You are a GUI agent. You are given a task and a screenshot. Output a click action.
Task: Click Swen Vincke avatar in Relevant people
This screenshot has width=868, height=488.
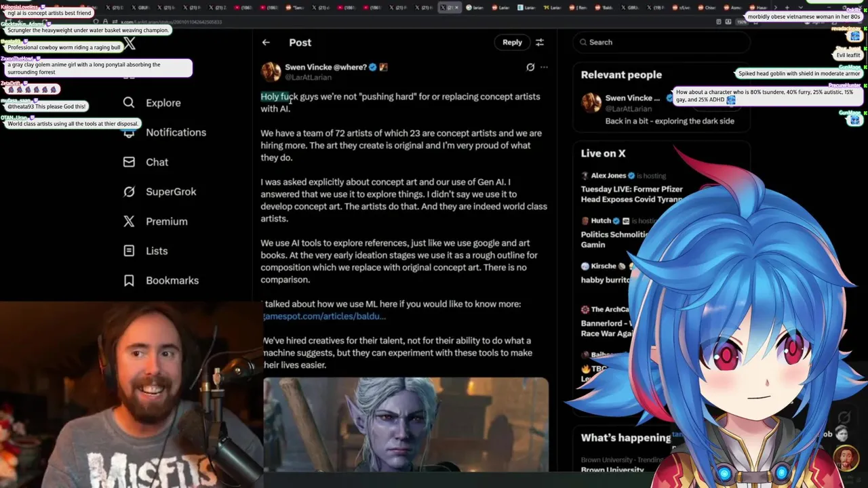coord(591,102)
